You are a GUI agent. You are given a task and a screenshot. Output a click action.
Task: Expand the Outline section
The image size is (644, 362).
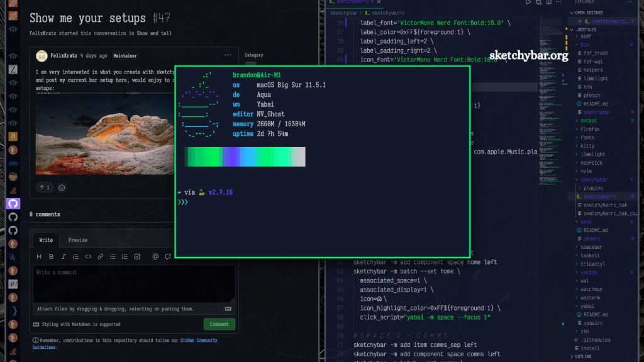coord(571,357)
